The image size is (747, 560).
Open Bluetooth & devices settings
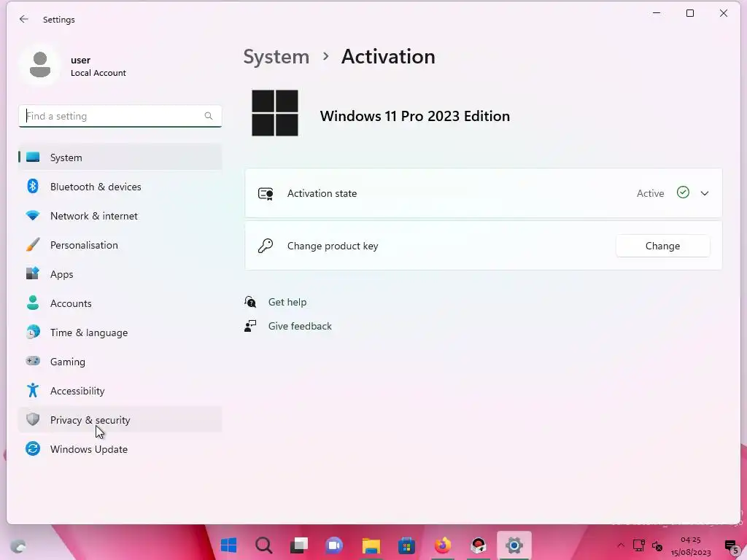coord(120,187)
